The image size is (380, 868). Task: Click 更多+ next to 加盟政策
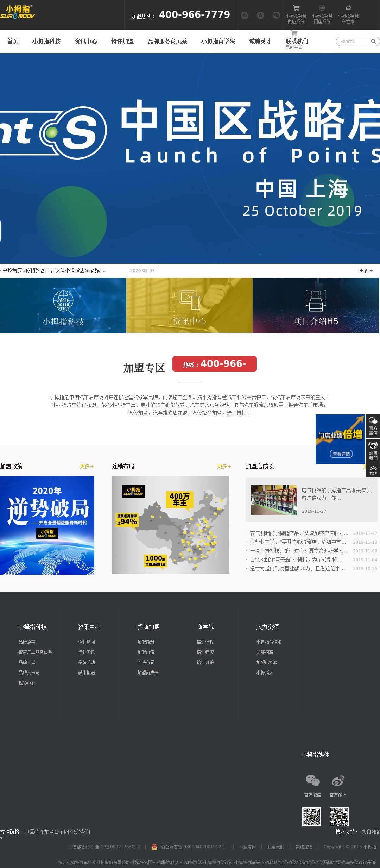87,466
